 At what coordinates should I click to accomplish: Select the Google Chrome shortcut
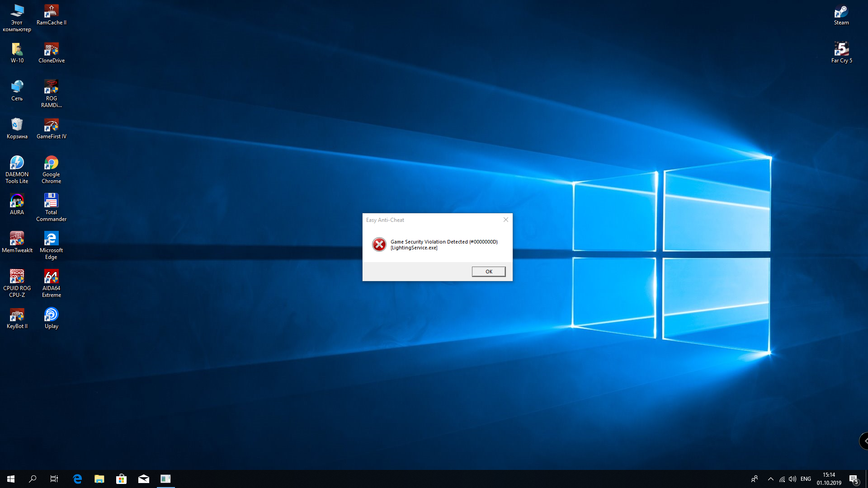(51, 169)
